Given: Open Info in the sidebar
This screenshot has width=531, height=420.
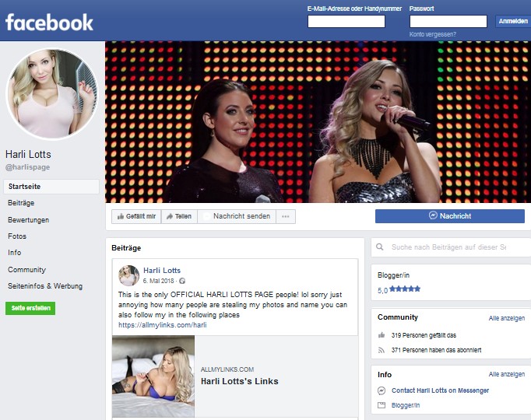Looking at the screenshot, I should tap(14, 253).
